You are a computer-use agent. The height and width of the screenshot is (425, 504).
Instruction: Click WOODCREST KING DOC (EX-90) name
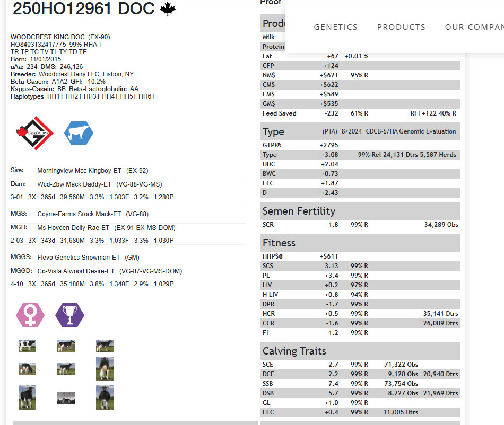(x=60, y=37)
